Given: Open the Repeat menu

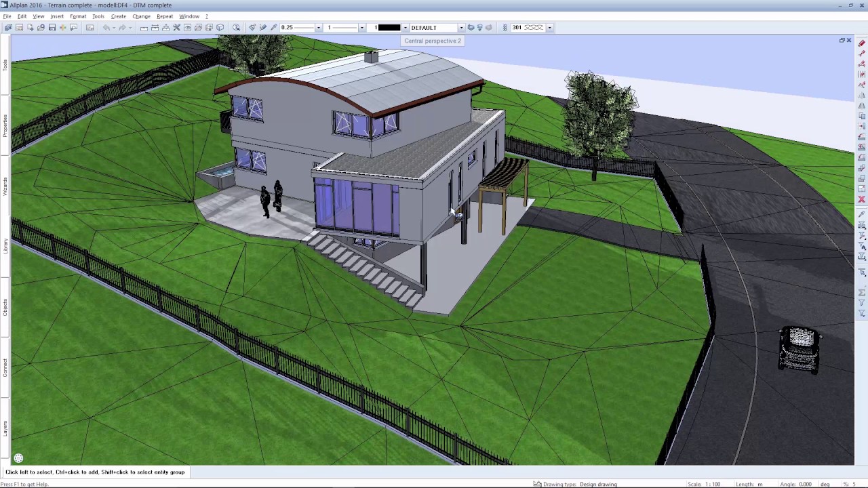Looking at the screenshot, I should click(165, 16).
